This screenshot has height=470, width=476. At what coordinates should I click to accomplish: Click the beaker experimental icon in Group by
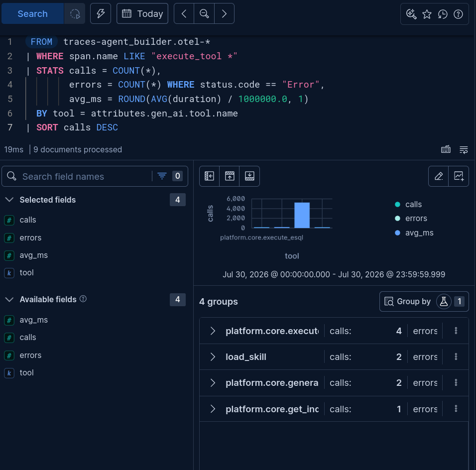click(x=444, y=302)
